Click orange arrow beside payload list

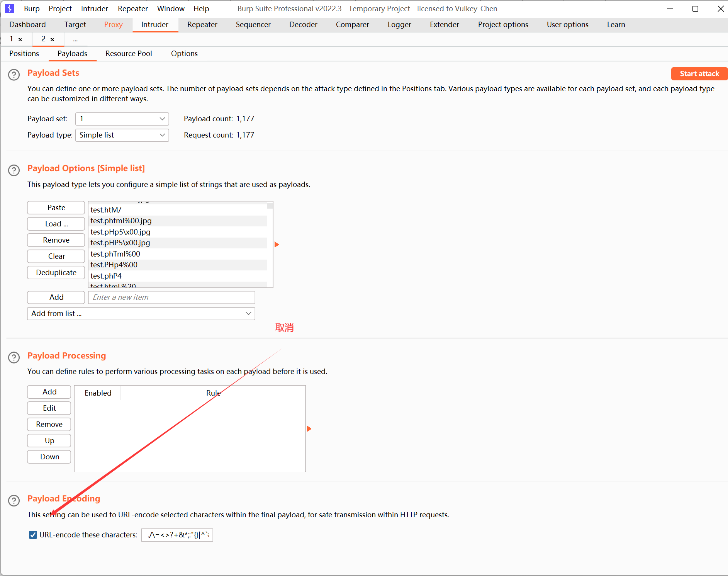point(277,245)
